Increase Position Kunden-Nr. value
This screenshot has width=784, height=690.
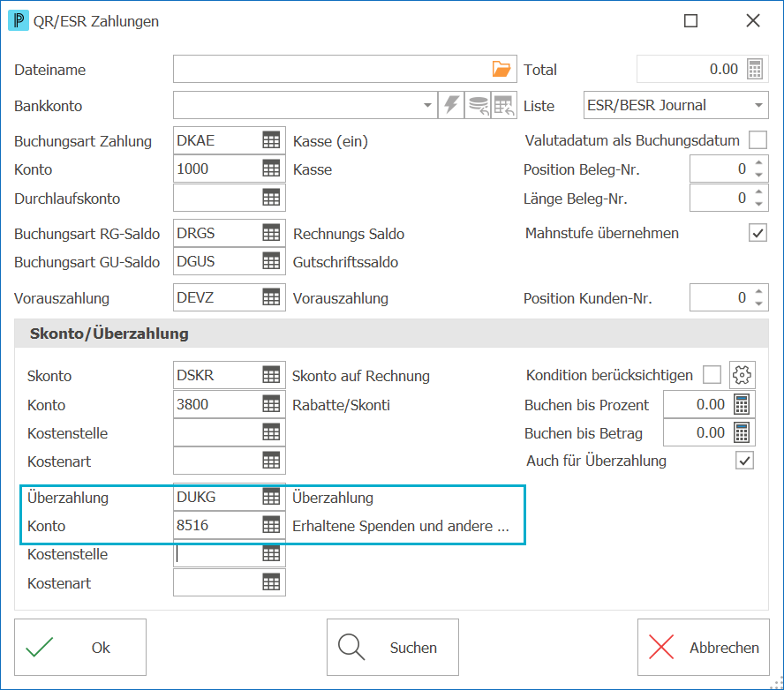[x=759, y=292]
